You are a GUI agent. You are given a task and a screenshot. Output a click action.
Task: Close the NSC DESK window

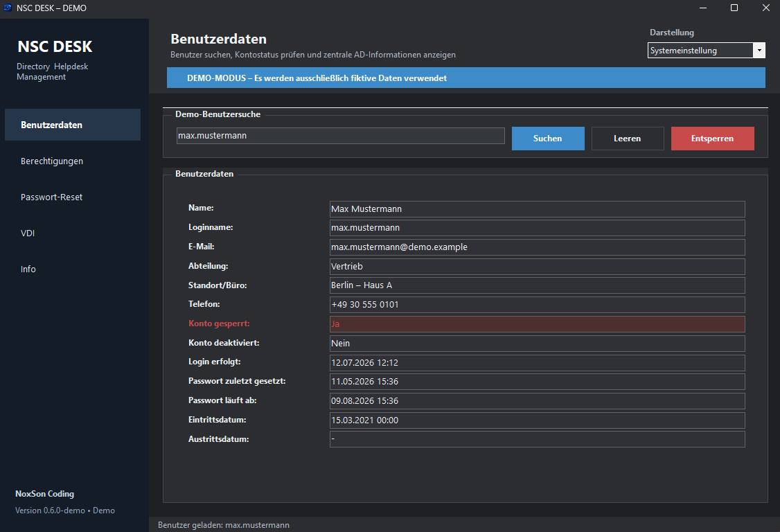click(x=765, y=8)
